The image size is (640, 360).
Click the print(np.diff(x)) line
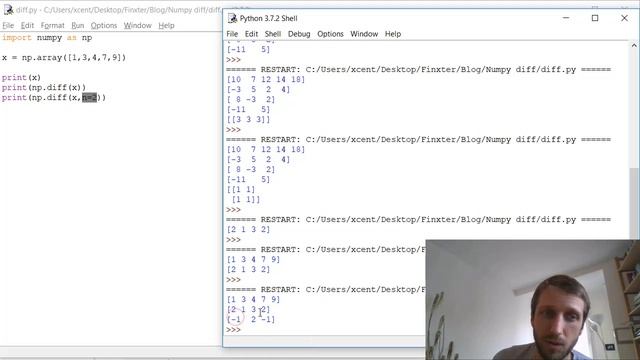[44, 87]
